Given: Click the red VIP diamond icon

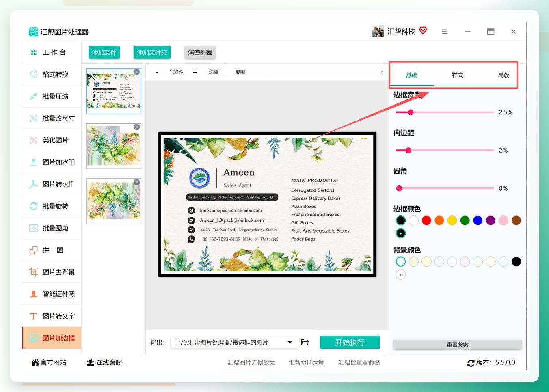Looking at the screenshot, I should pyautogui.click(x=423, y=31).
